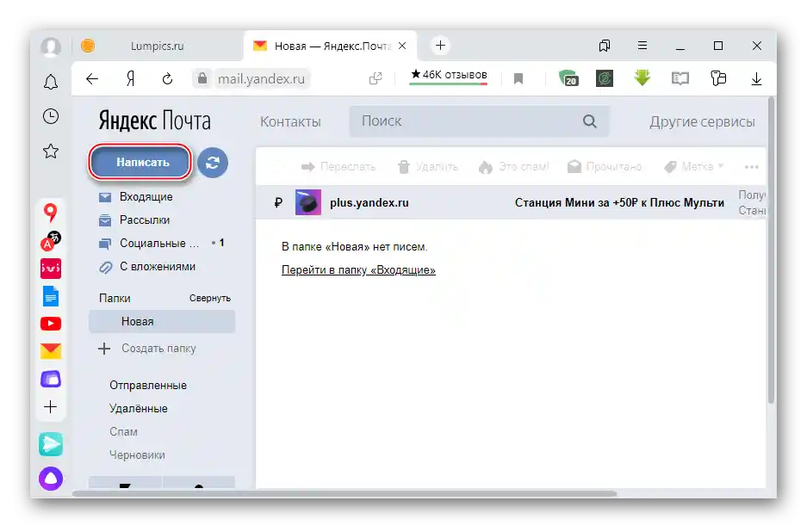Open the translator icon in sidebar
Screen dimensions: 807x532
[51, 240]
